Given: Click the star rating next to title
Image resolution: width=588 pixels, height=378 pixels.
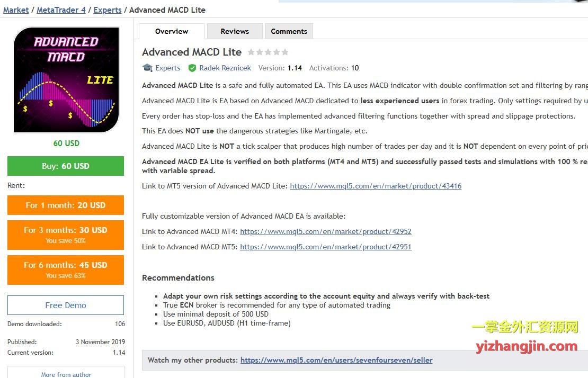Looking at the screenshot, I should (x=268, y=52).
